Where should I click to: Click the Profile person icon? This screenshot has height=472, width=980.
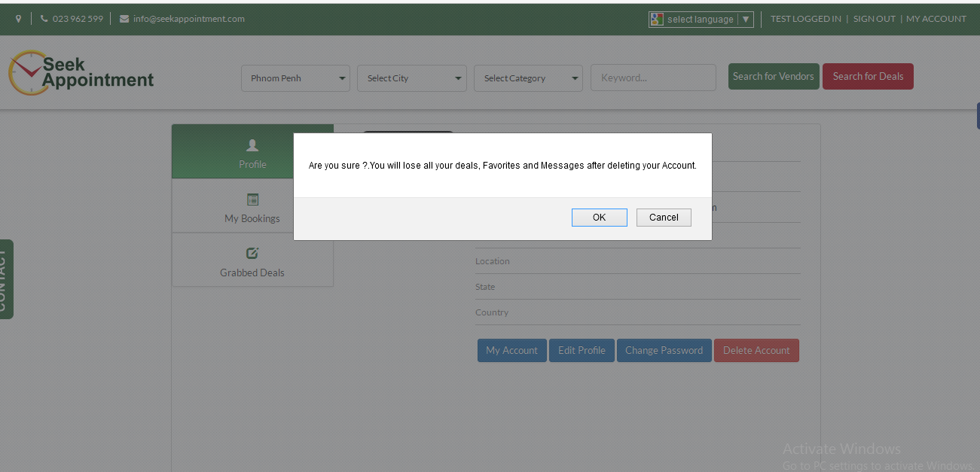252,145
